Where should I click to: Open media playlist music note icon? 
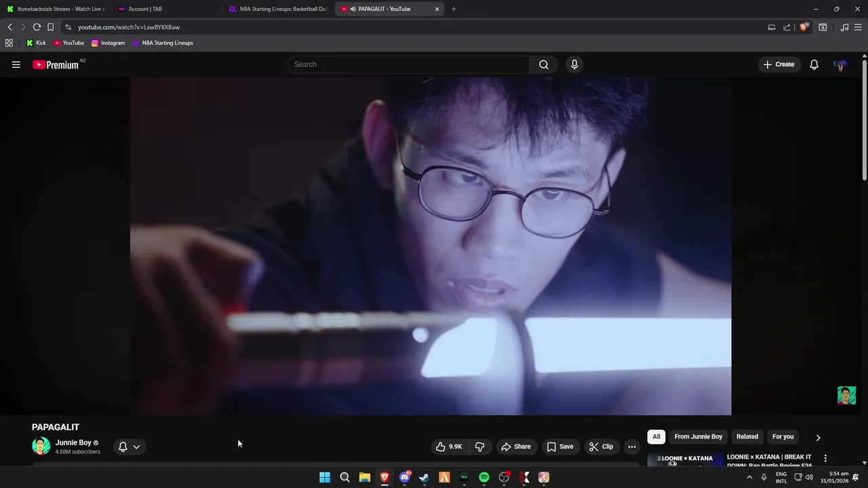(844, 27)
